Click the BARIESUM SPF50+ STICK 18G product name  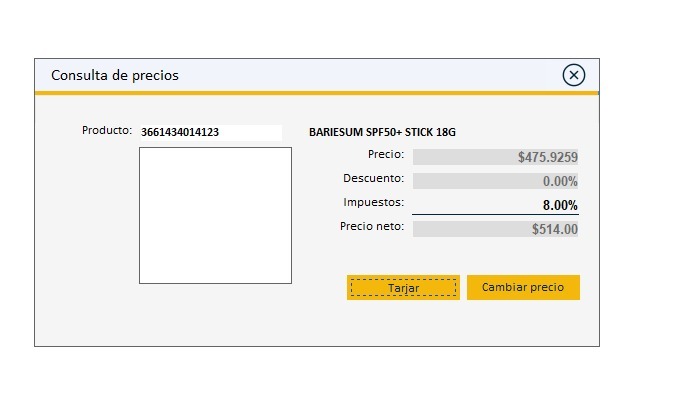coord(382,132)
